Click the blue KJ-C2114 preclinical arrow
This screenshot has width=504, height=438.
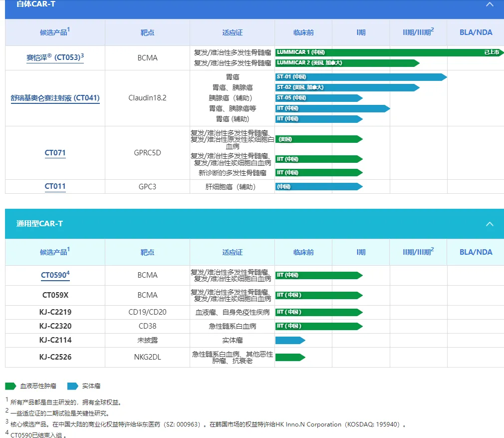point(290,340)
